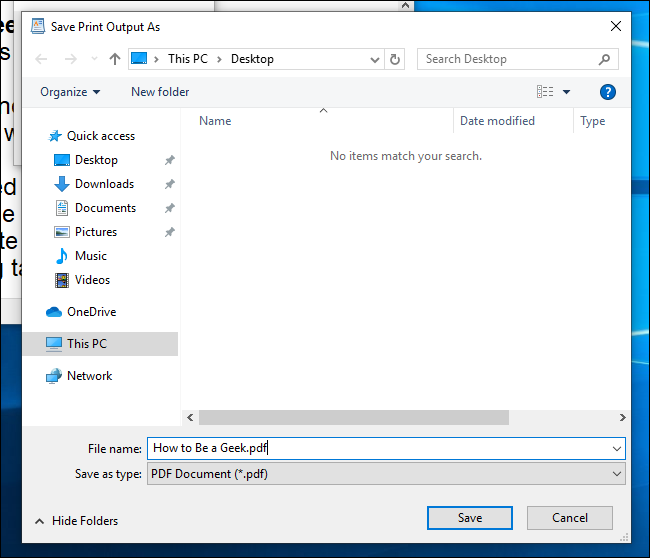Click the search magnifier icon
This screenshot has height=558, width=650.
point(605,59)
